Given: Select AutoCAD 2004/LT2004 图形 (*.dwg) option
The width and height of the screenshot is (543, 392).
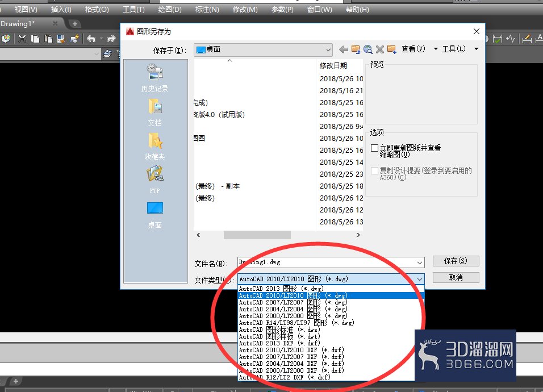Looking at the screenshot, I should pyautogui.click(x=331, y=309).
